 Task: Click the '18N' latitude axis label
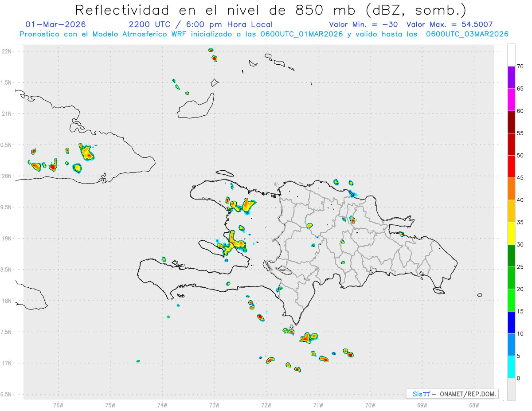(x=8, y=301)
